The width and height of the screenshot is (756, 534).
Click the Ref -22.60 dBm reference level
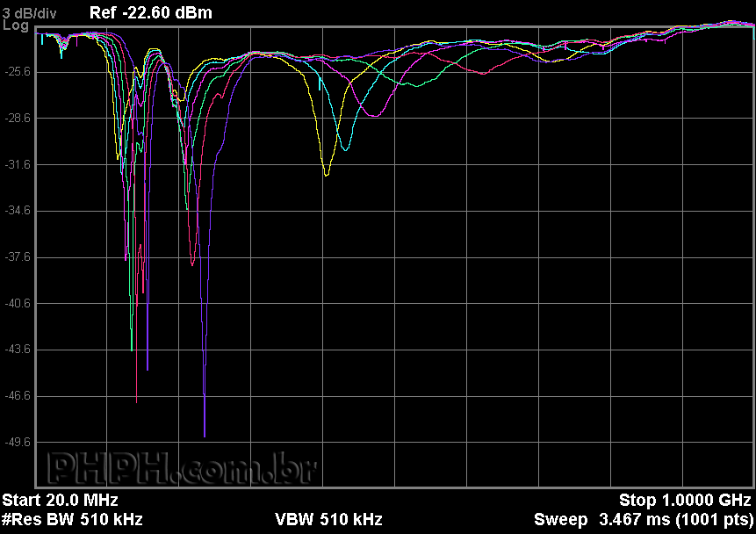[x=150, y=12]
